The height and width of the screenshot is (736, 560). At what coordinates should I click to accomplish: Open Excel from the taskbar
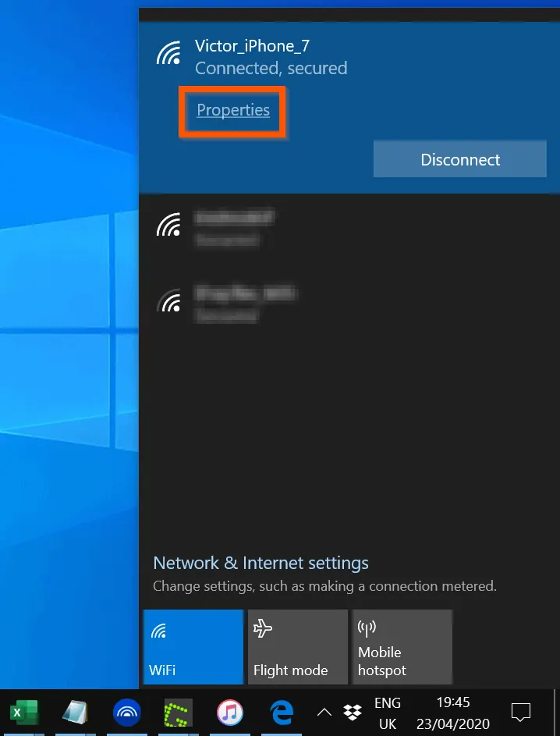[24, 712]
